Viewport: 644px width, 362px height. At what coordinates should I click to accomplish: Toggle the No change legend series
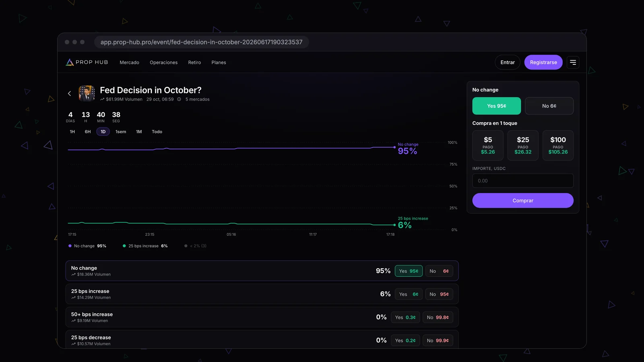point(87,246)
